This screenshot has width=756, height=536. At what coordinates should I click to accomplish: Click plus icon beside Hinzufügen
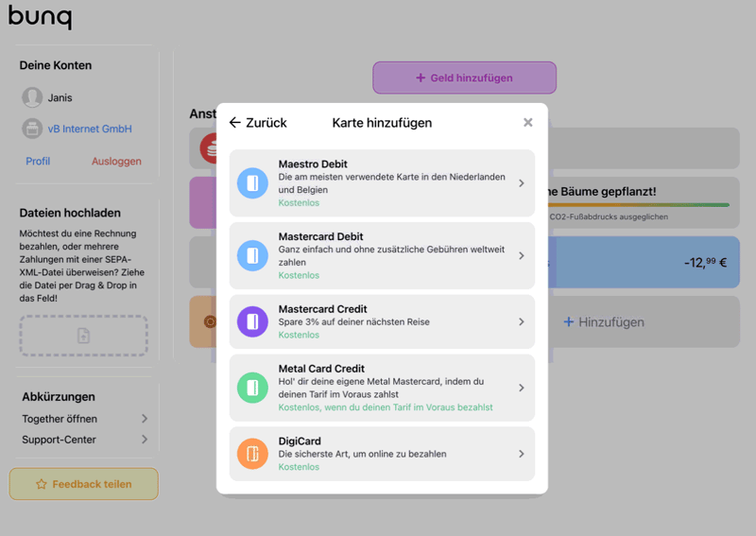click(x=569, y=321)
